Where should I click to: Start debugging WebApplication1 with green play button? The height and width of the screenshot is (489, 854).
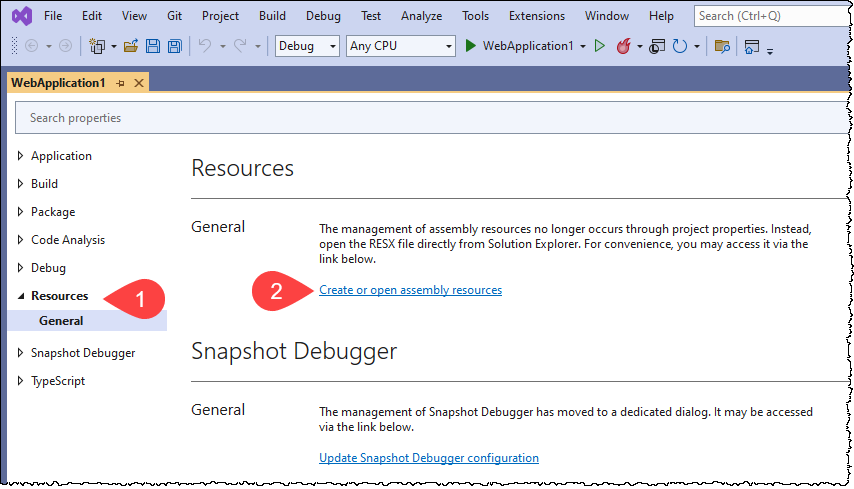click(x=471, y=46)
